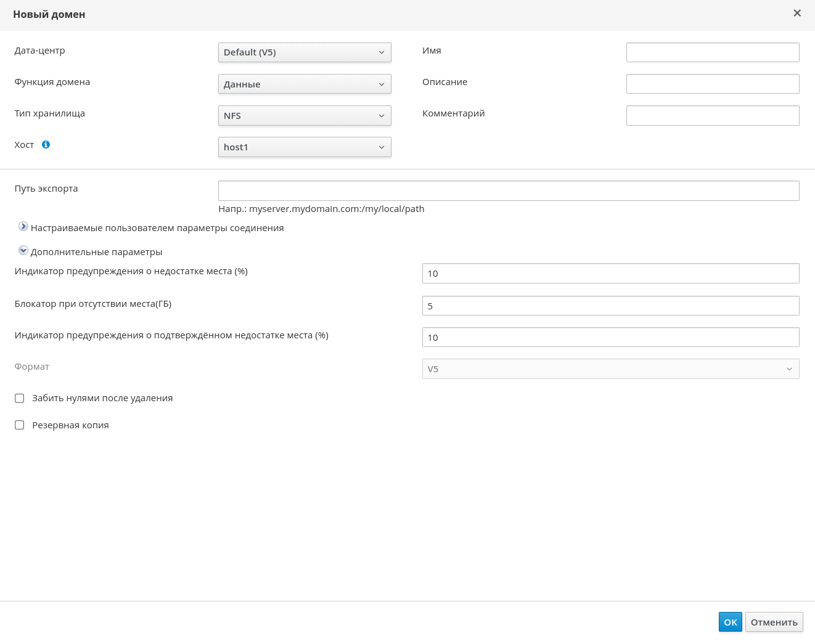Image resolution: width=815 pixels, height=644 pixels.
Task: Edit the confirmed low space warning percentage field
Action: click(x=610, y=338)
